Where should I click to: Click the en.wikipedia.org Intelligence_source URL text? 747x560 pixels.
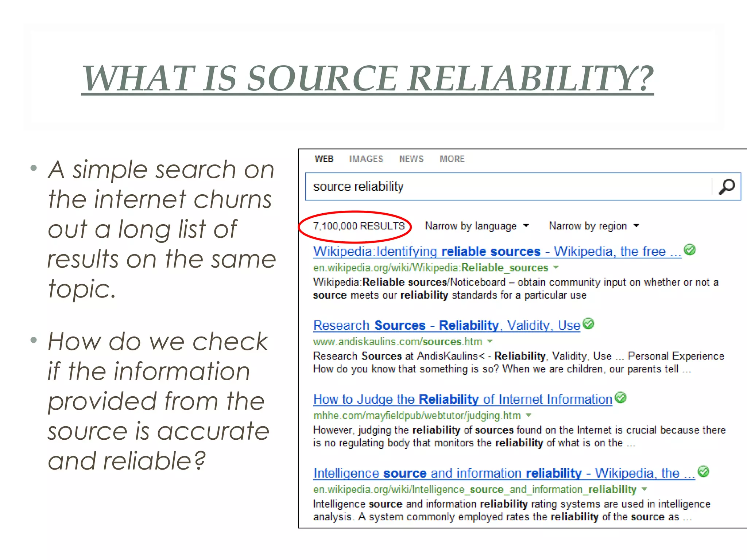pos(475,490)
